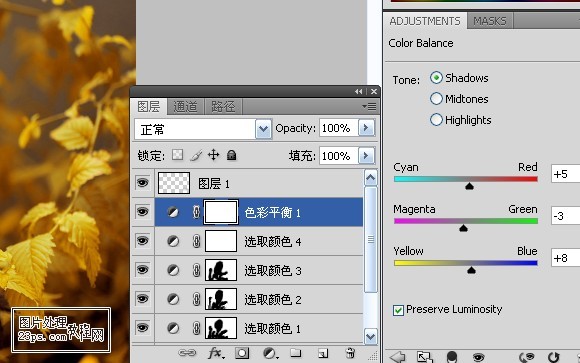Switch to the 图层 tab
The image size is (580, 363).
149,107
